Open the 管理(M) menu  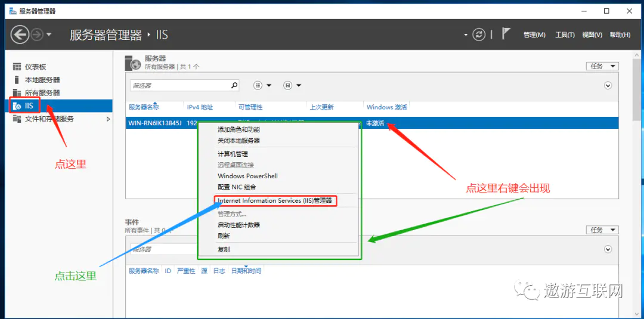(x=534, y=35)
